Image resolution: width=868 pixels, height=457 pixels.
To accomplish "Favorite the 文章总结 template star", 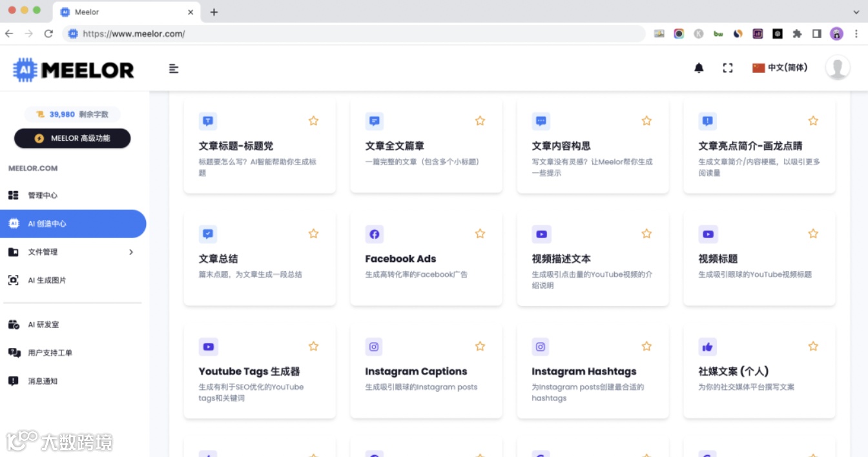I will (313, 234).
